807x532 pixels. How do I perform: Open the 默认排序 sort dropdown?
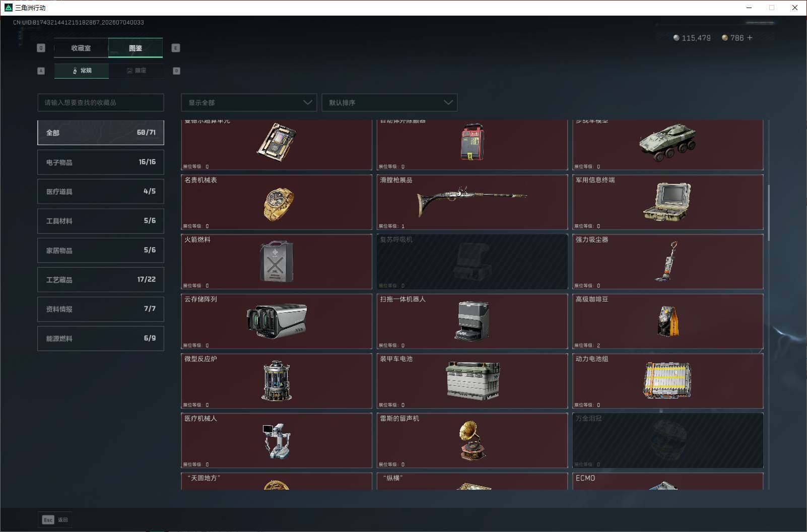coord(389,102)
